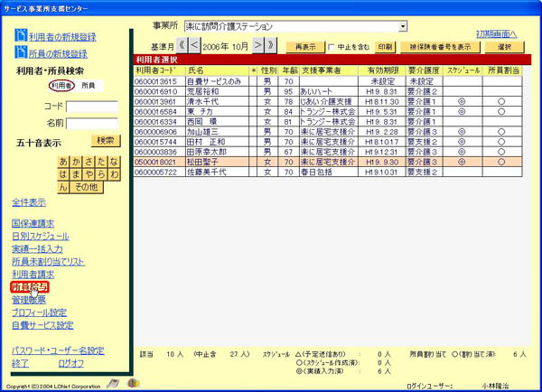This screenshot has height=392, width=542.
Task: Filter by kana た button
Action: (x=101, y=162)
